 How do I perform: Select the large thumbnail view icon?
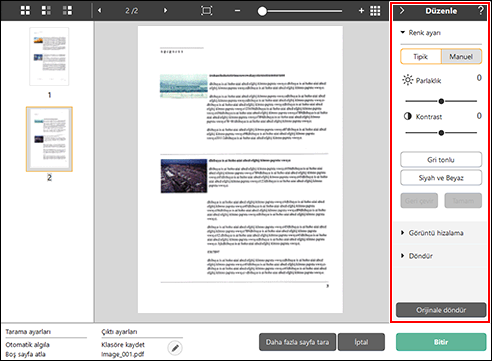25,10
